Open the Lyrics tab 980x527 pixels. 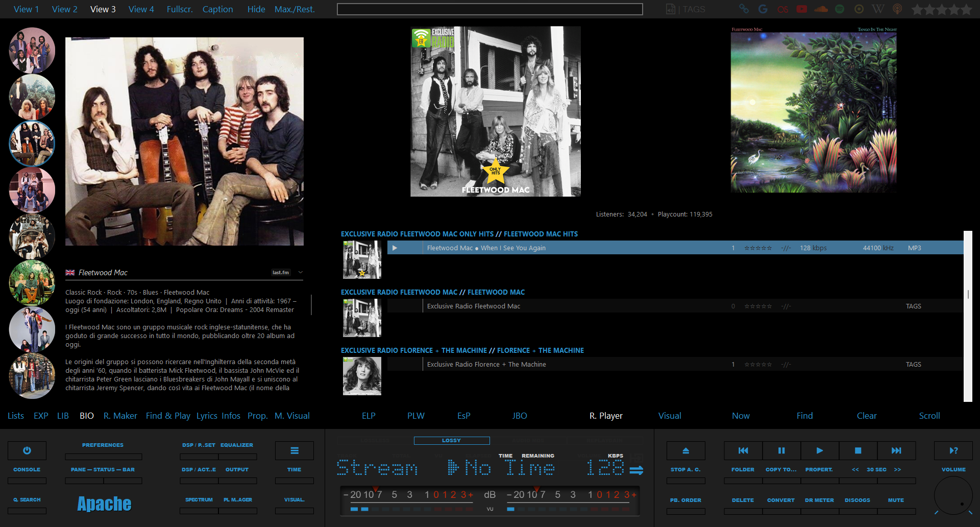coord(207,416)
